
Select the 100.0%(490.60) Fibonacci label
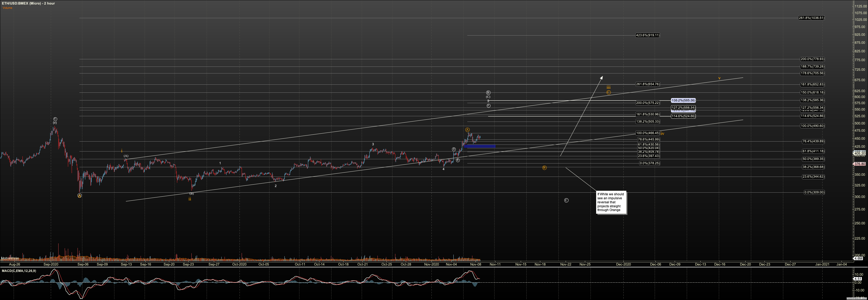coord(812,126)
